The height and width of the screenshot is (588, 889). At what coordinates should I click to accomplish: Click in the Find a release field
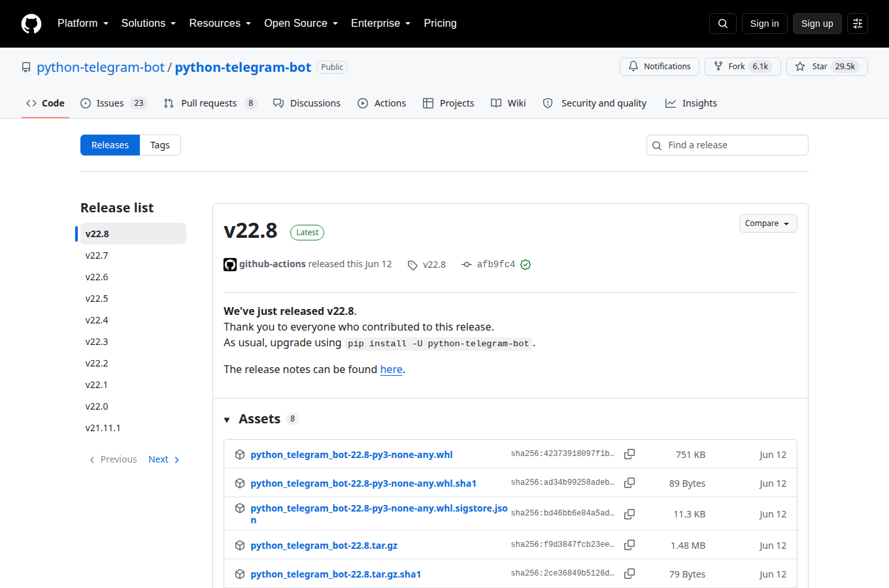click(x=728, y=145)
